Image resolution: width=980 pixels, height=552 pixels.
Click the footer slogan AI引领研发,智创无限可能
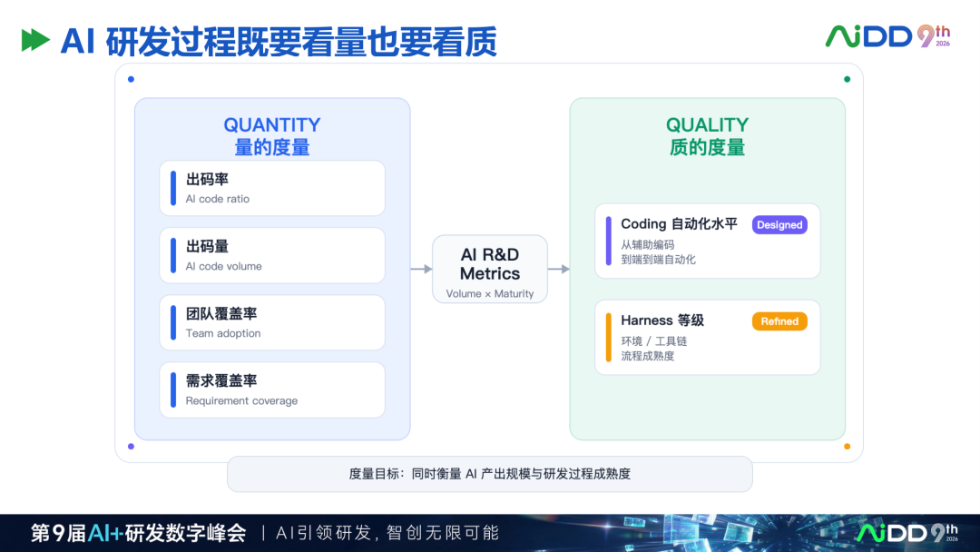387,533
